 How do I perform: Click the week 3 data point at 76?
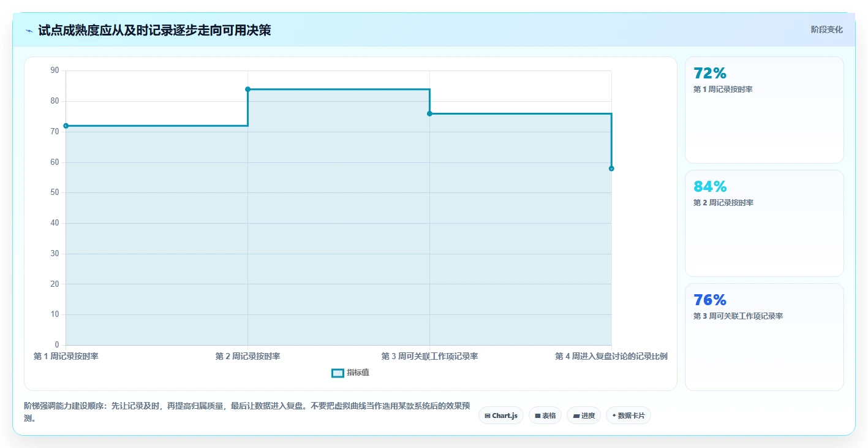(429, 113)
